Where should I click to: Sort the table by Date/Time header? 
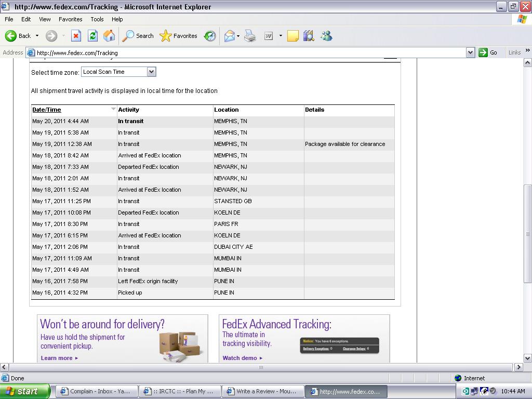click(x=47, y=110)
